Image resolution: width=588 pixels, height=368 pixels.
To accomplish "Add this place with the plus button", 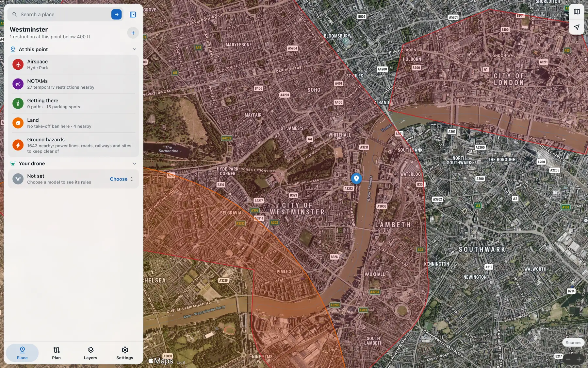I will [133, 33].
